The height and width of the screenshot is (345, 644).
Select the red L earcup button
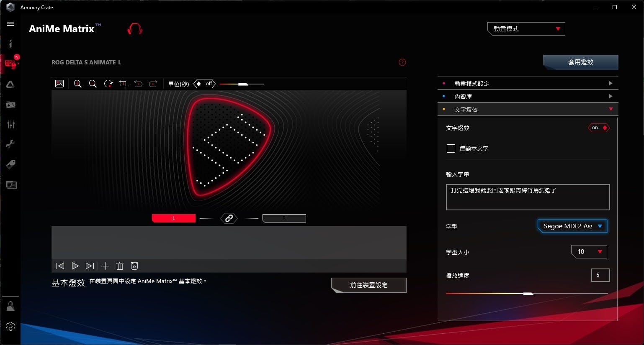[x=174, y=218]
